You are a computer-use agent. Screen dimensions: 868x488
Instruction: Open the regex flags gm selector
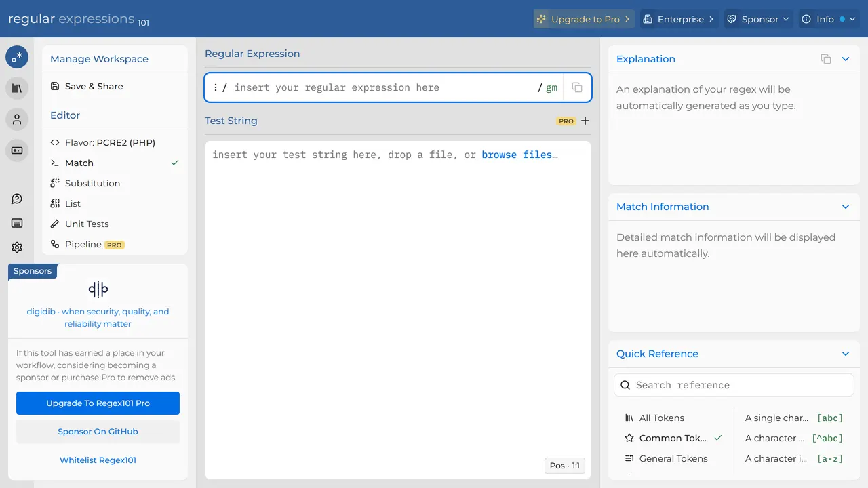click(551, 87)
